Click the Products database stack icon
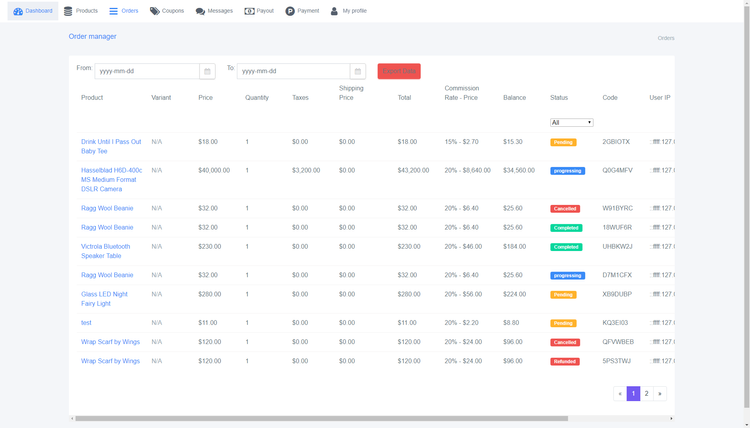Viewport: 750px width, 428px height. 68,11
